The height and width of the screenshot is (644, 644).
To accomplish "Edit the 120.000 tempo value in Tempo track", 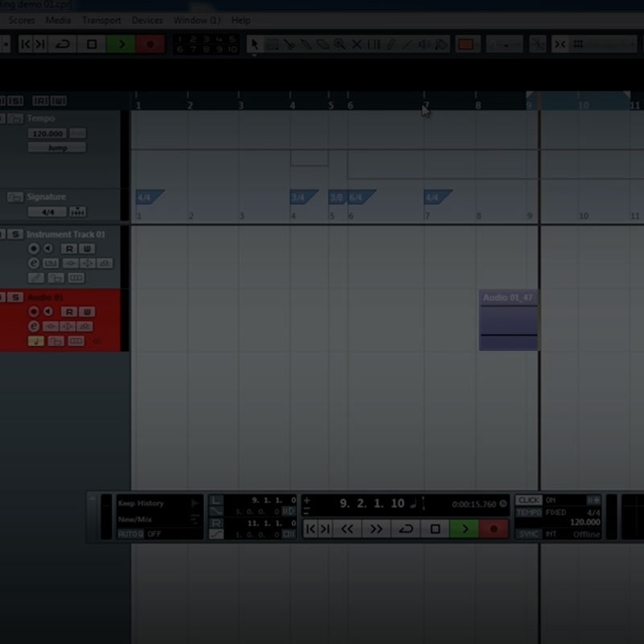I will click(47, 134).
